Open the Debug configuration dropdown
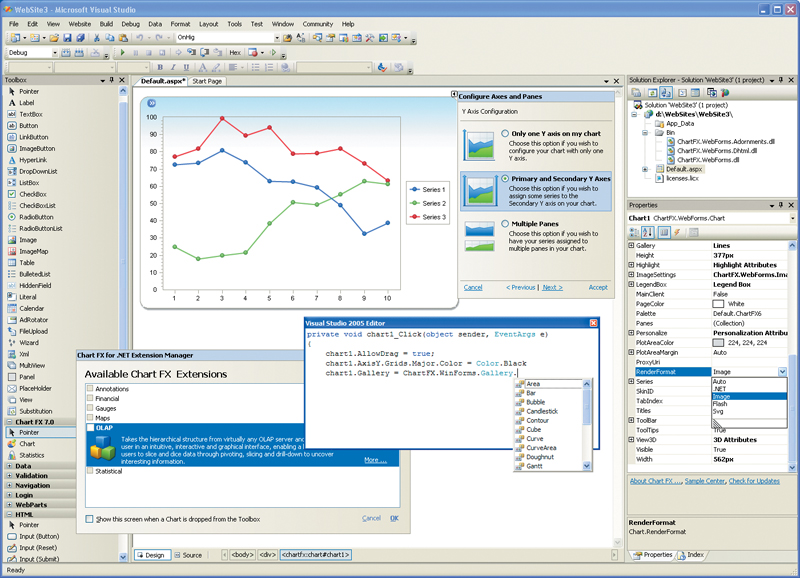 (55, 53)
